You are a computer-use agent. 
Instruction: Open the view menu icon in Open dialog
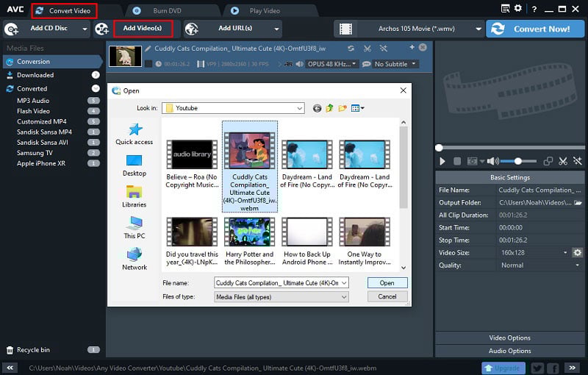(357, 108)
